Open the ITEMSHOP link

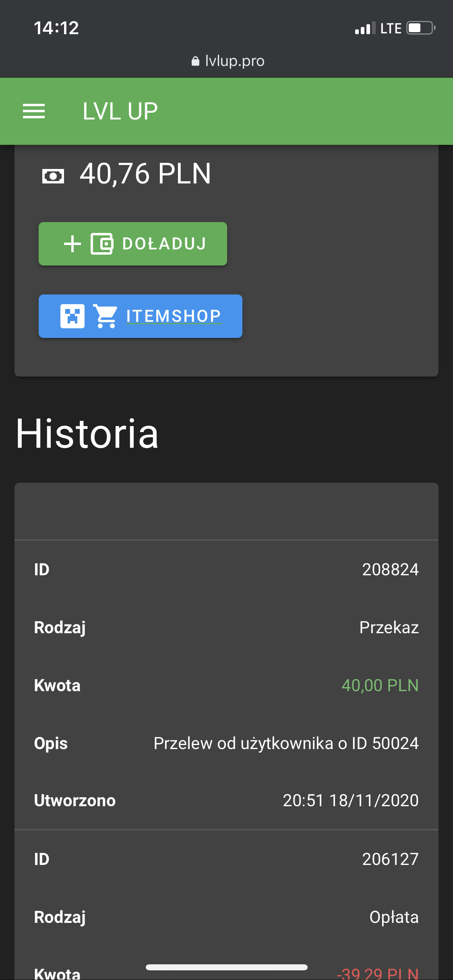point(174,316)
